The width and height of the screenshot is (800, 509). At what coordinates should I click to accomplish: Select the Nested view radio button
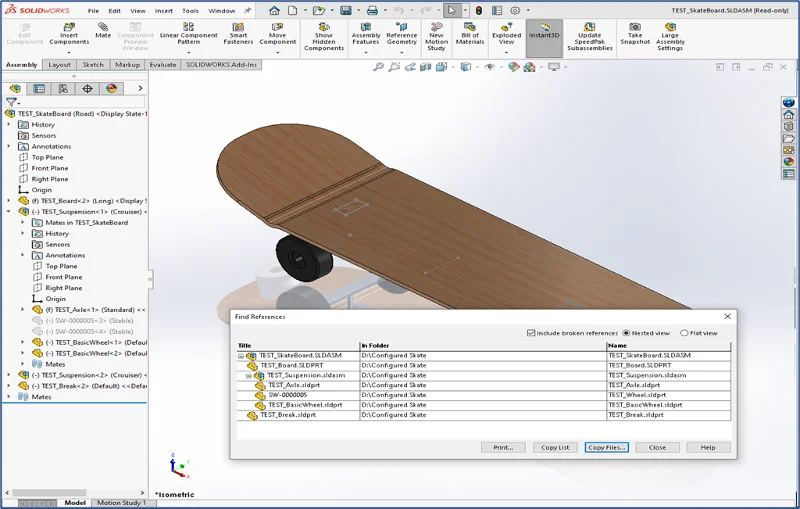coord(627,333)
